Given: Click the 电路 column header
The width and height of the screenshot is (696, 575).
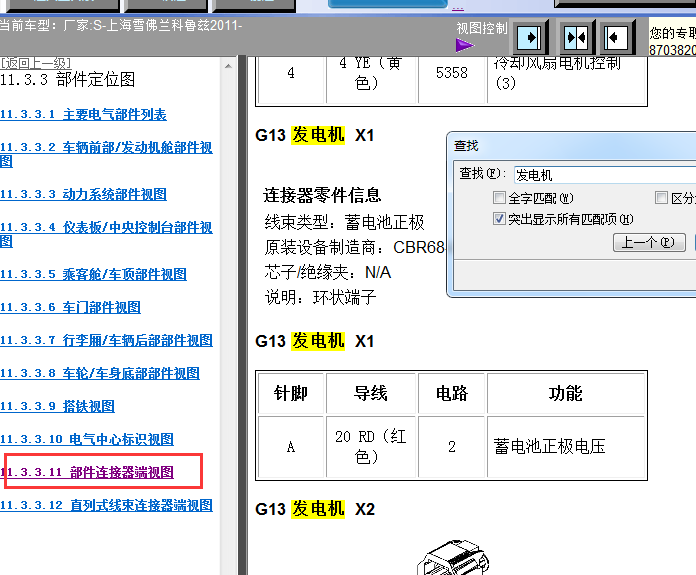Looking at the screenshot, I should (x=451, y=393).
